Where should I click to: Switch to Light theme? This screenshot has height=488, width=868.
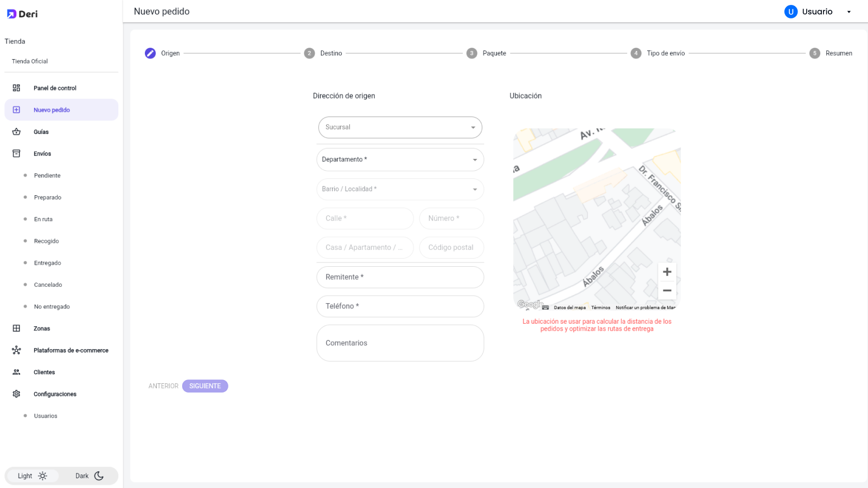[32, 476]
